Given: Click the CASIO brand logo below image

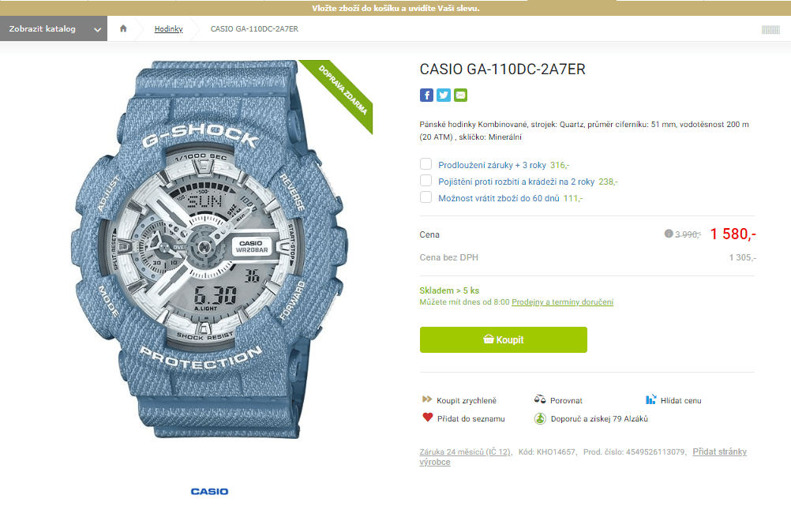Looking at the screenshot, I should coord(209,492).
